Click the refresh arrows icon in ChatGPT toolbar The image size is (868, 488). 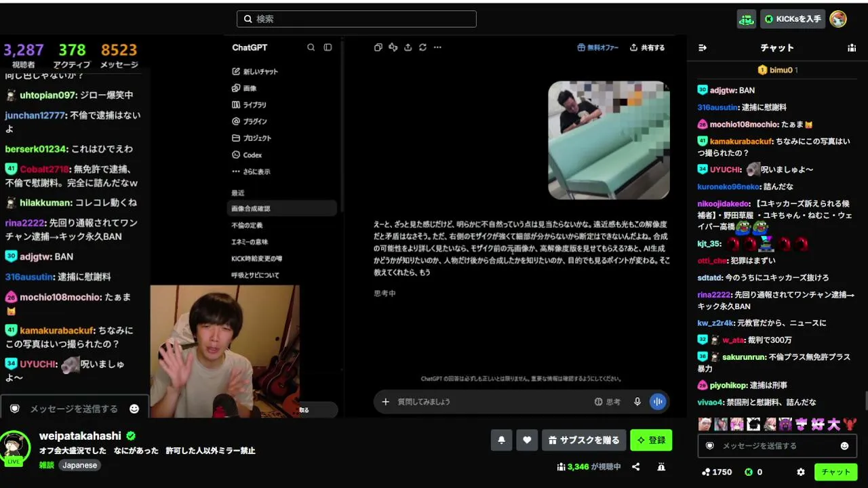click(423, 47)
